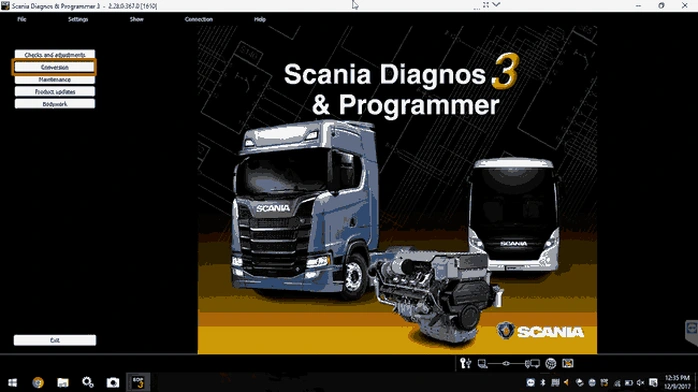Click the Exit button
The height and width of the screenshot is (392, 698).
55,340
